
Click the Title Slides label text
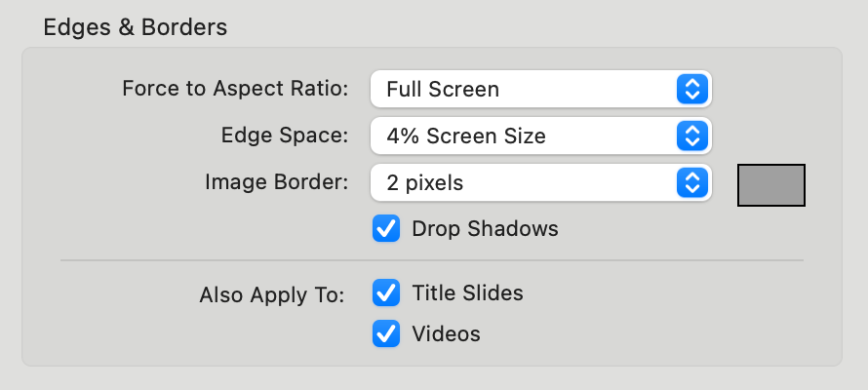tap(467, 292)
